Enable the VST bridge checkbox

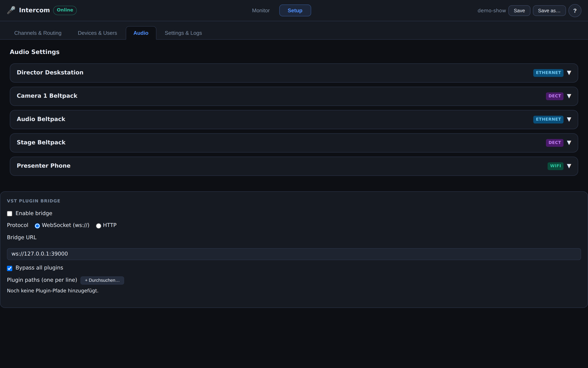pos(9,214)
